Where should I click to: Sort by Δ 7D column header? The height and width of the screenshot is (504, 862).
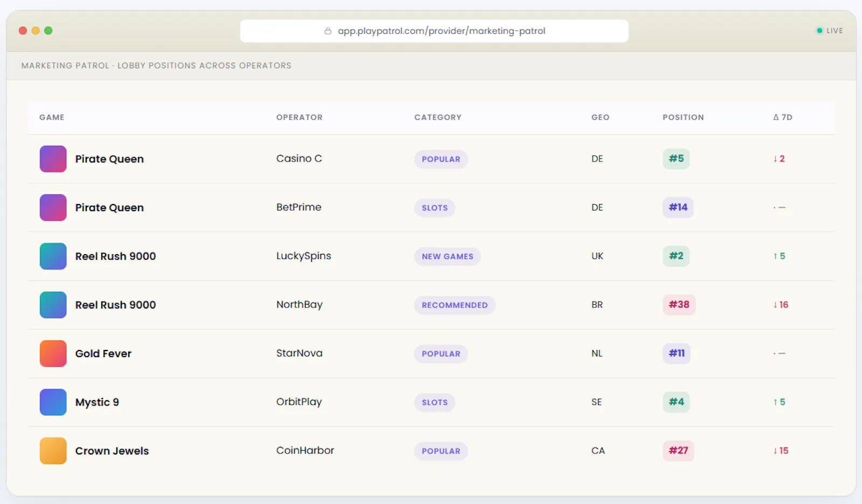coord(783,117)
